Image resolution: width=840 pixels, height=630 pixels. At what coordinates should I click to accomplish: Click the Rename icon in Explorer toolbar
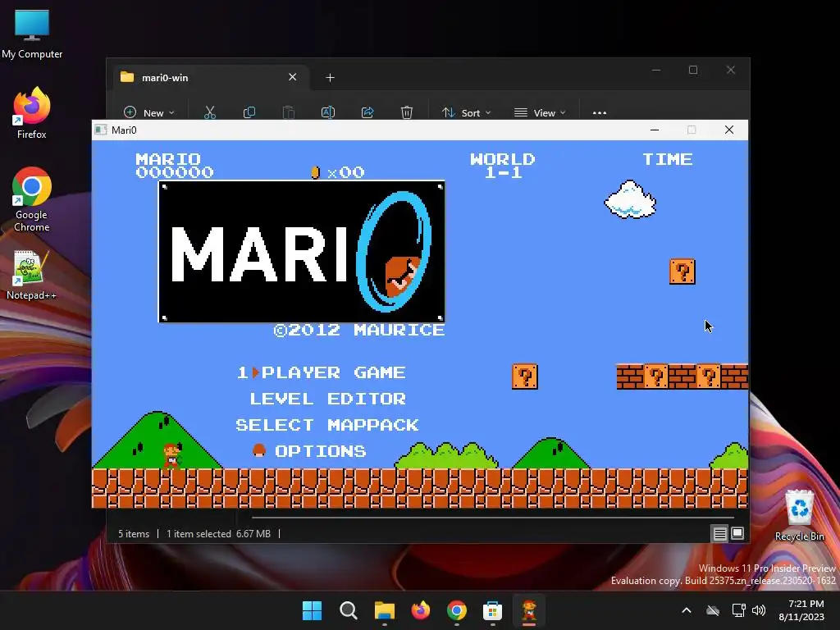(328, 112)
